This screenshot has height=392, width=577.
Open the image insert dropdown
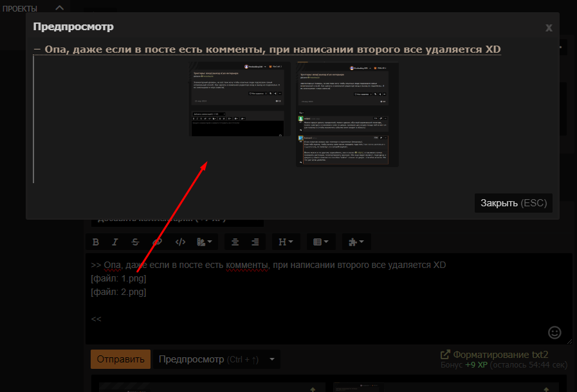coord(205,242)
